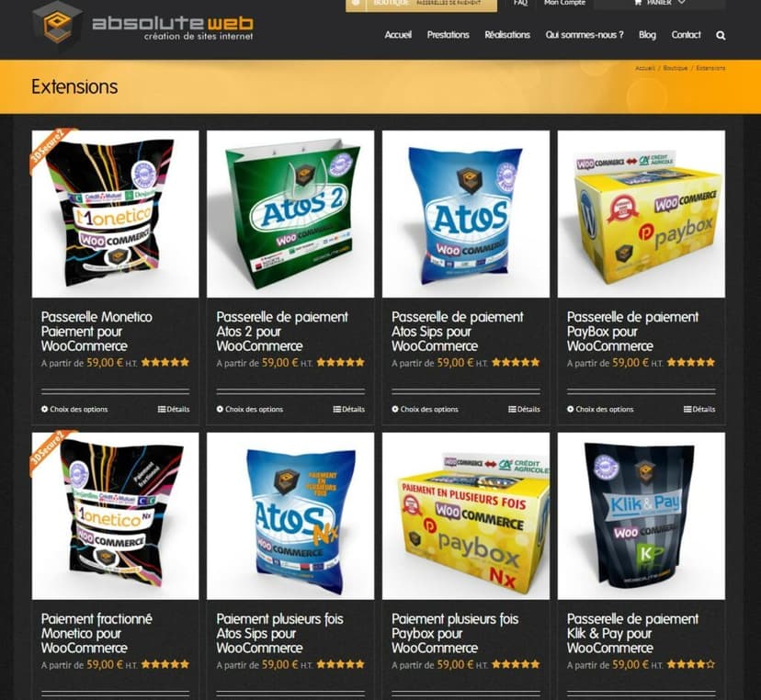Open the Monetico WooCommerce product image

115,214
